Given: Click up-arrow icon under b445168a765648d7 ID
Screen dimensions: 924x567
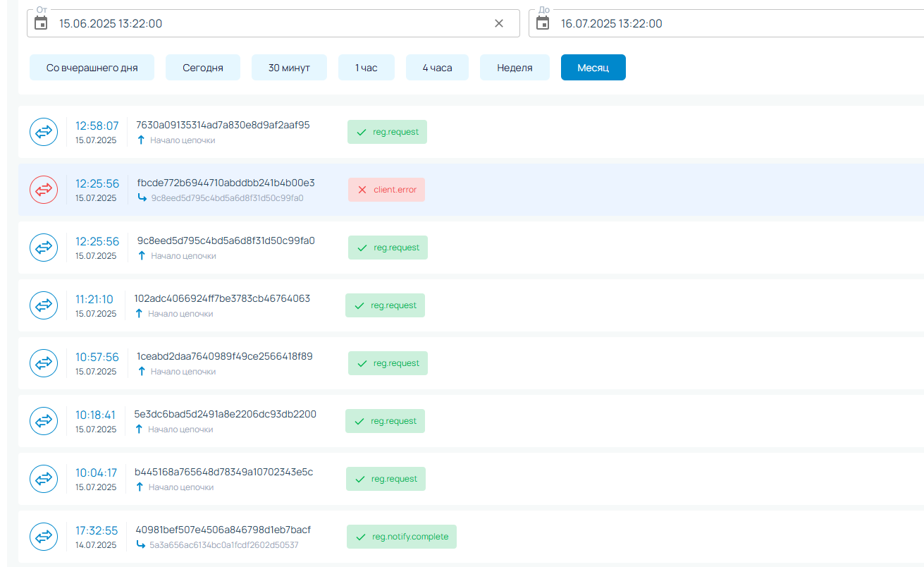Looking at the screenshot, I should point(140,487).
